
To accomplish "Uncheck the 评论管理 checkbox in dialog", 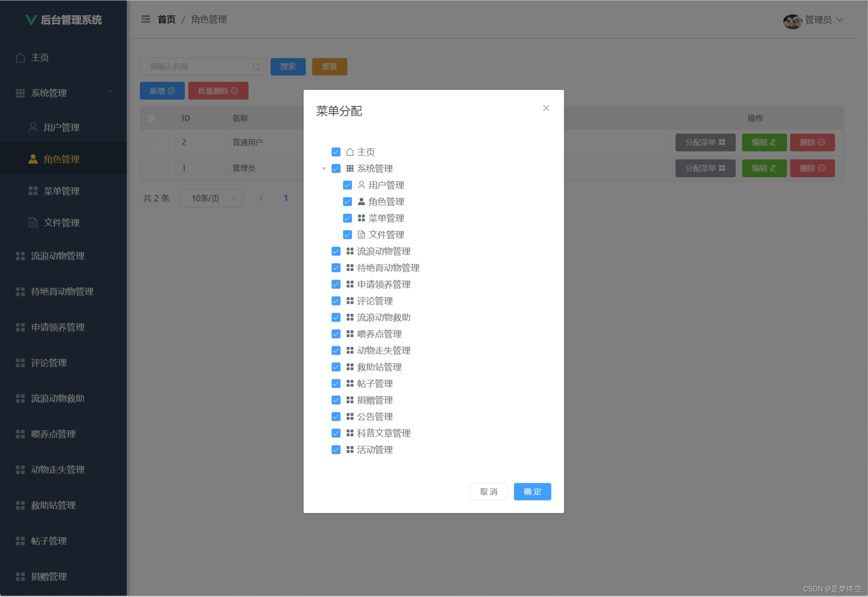I will click(x=336, y=300).
